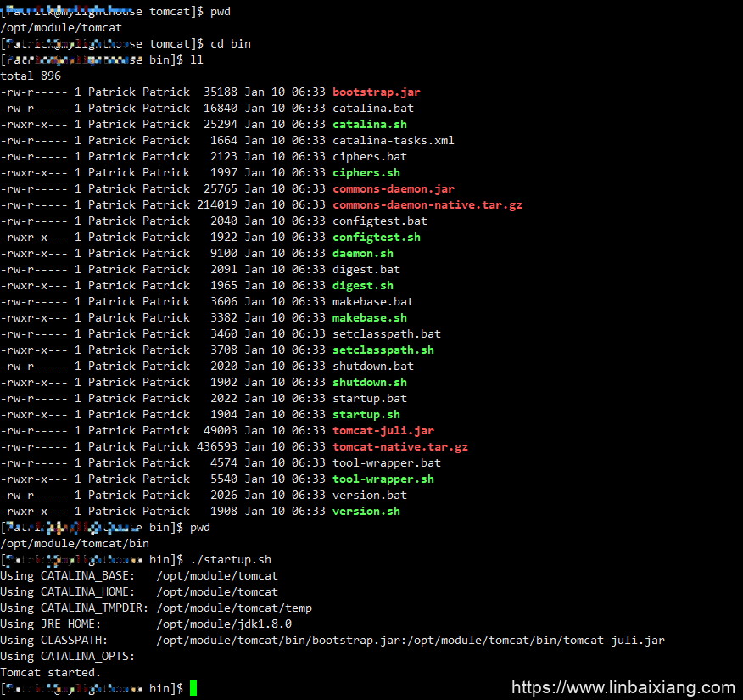Select the '/opt/module/tomcat/temp' path
The image size is (743, 700).
(234, 608)
